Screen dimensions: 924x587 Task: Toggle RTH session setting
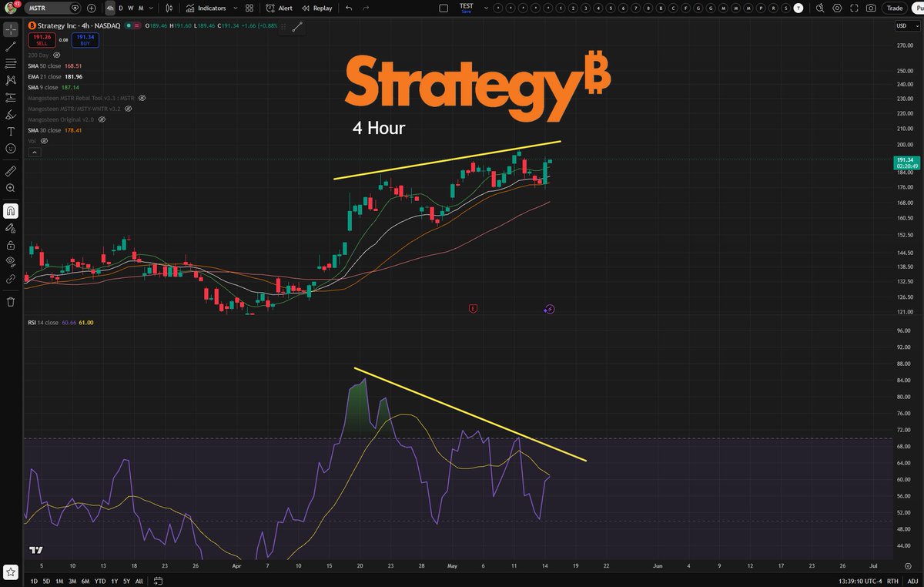click(892, 581)
